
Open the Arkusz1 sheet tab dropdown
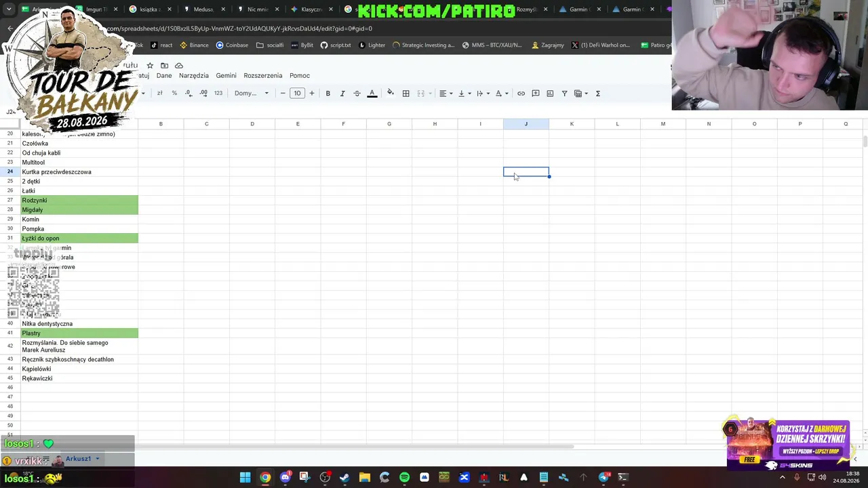(97, 459)
